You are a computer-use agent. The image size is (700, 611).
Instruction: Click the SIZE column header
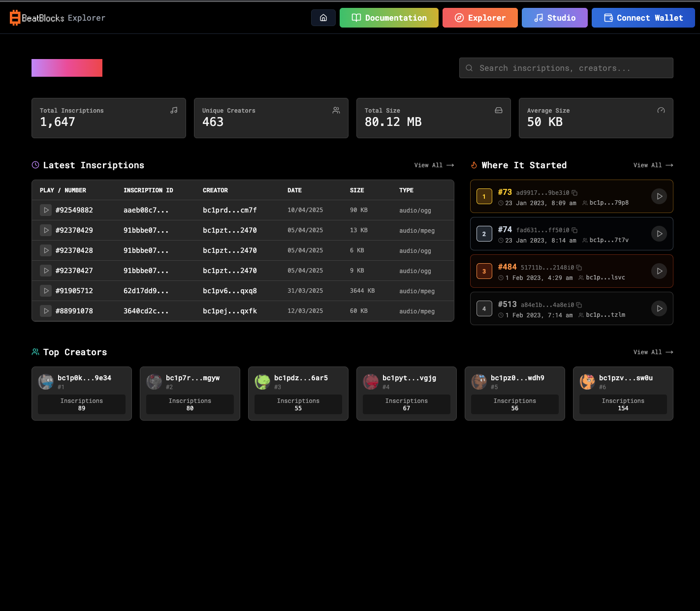click(357, 190)
